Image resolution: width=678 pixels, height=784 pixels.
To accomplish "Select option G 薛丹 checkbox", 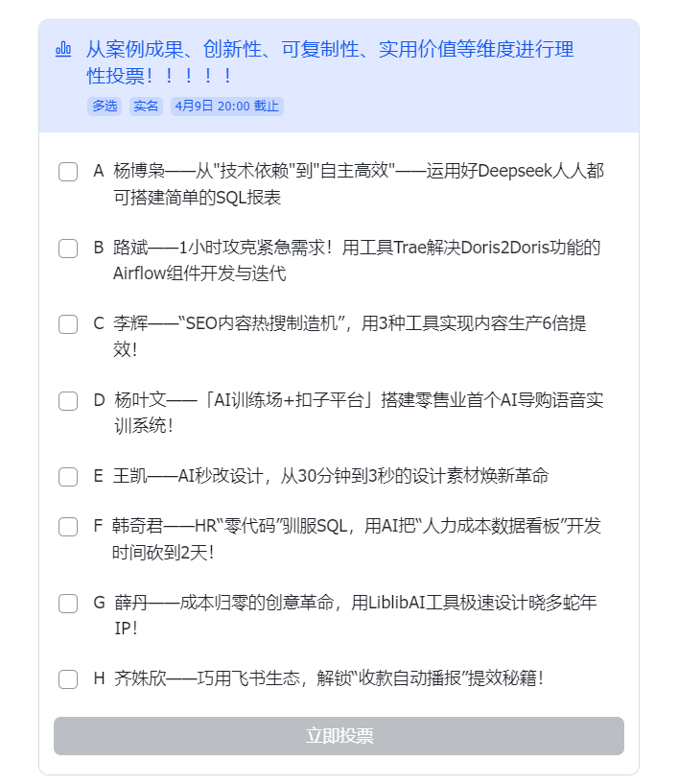I will [x=68, y=603].
